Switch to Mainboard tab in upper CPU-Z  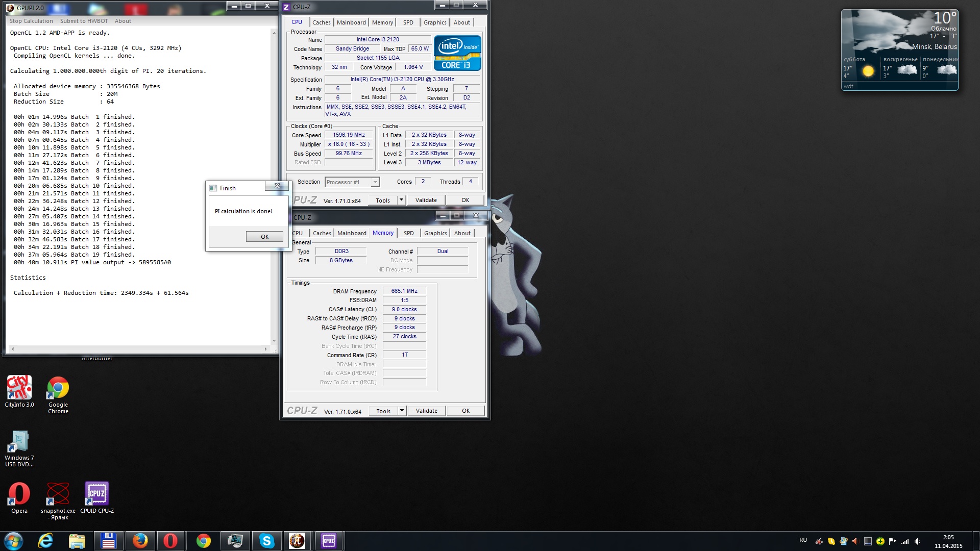tap(351, 22)
